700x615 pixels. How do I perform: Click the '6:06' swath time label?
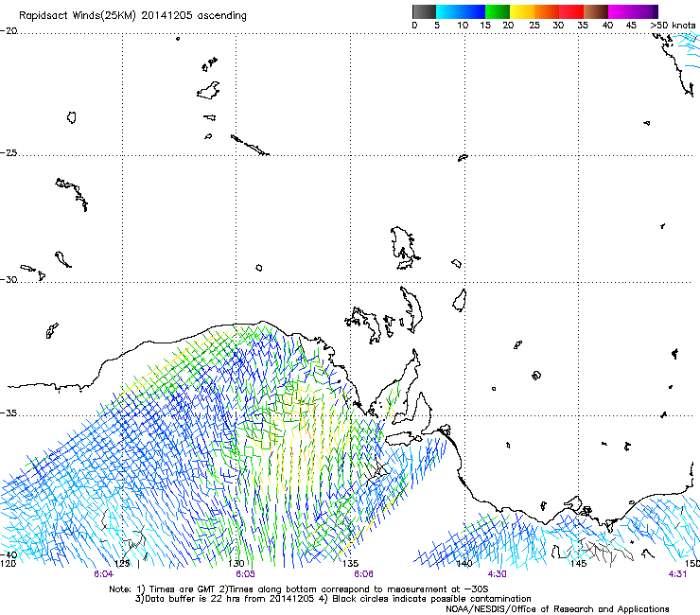coord(363,574)
